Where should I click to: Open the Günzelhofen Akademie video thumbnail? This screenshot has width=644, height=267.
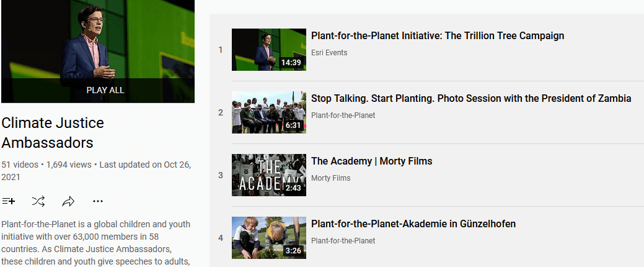coord(268,238)
